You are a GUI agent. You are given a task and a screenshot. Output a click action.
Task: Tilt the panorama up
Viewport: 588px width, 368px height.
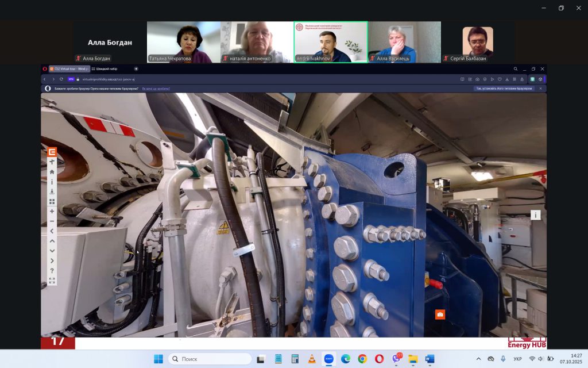tap(52, 241)
